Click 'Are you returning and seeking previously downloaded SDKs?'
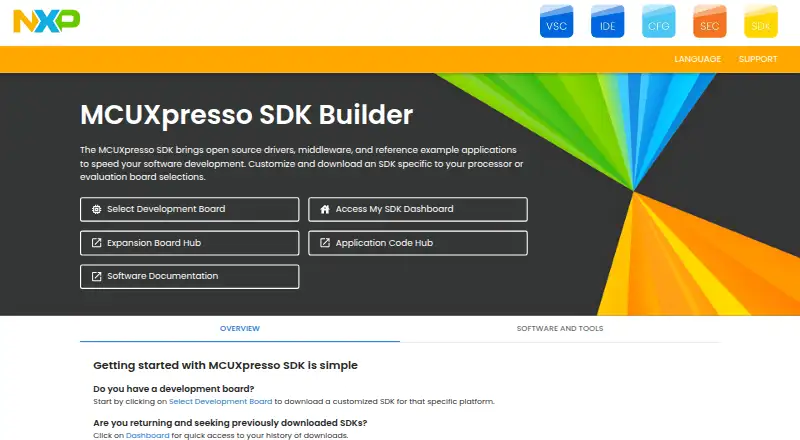 pyautogui.click(x=230, y=423)
